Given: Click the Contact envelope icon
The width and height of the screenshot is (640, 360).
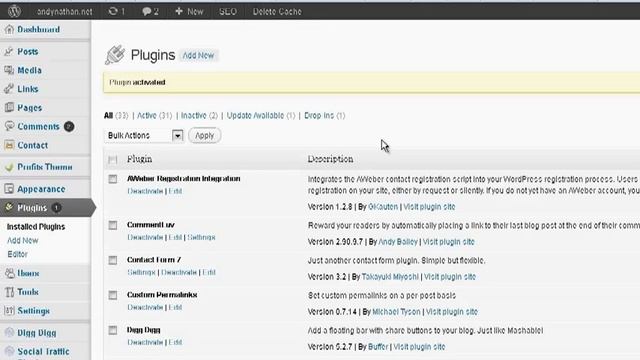Looking at the screenshot, I should pos(9,145).
